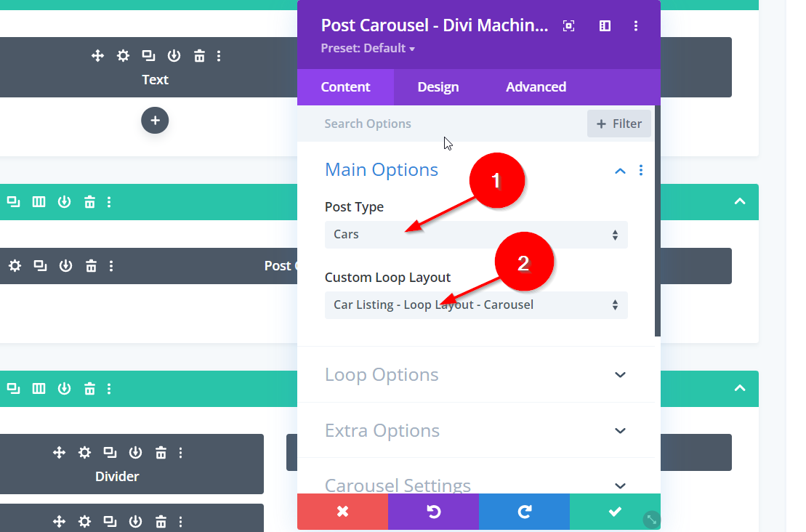Click the Text module settings gear

123,56
